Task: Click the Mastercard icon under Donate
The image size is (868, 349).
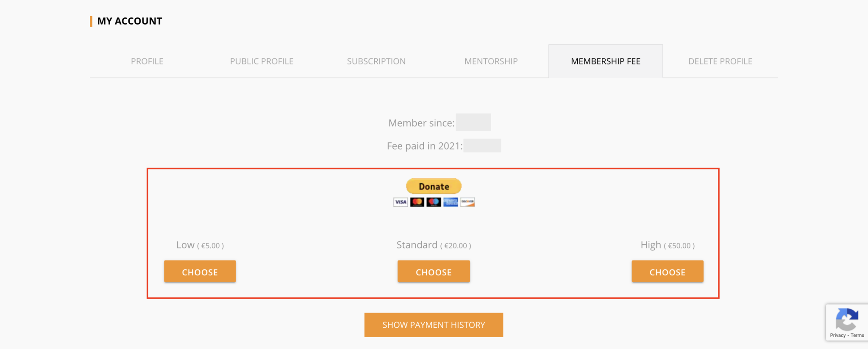Action: (417, 202)
